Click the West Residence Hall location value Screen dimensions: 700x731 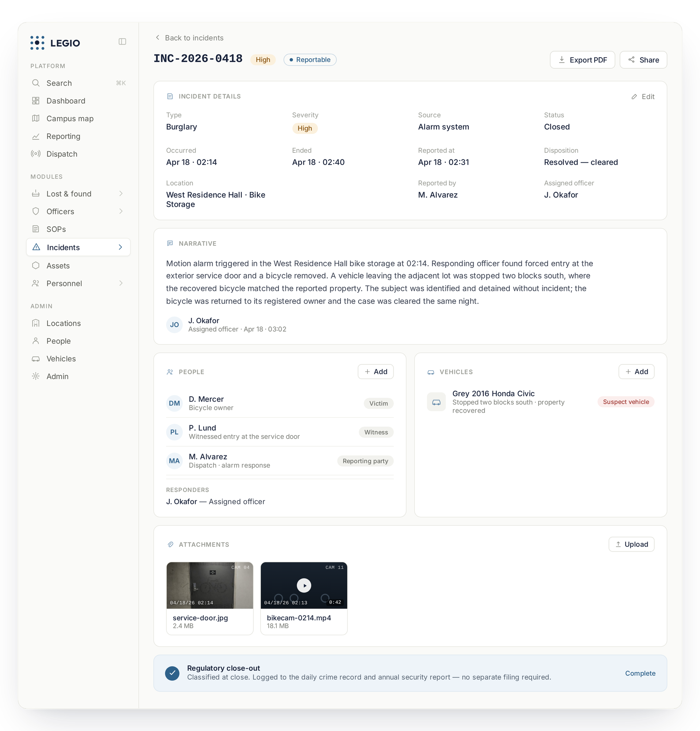tap(216, 200)
